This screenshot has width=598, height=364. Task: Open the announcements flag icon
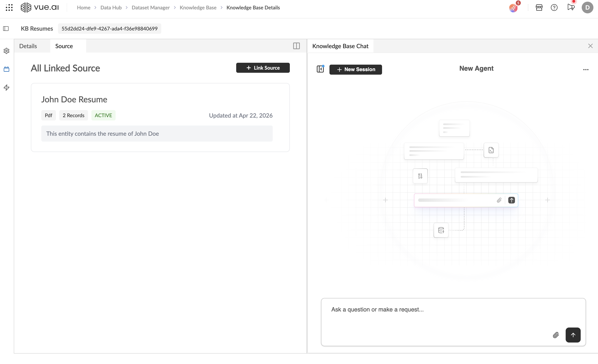click(571, 7)
